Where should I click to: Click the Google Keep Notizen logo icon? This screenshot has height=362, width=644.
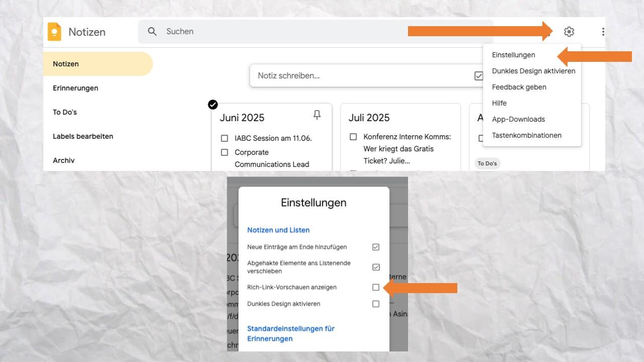click(54, 32)
